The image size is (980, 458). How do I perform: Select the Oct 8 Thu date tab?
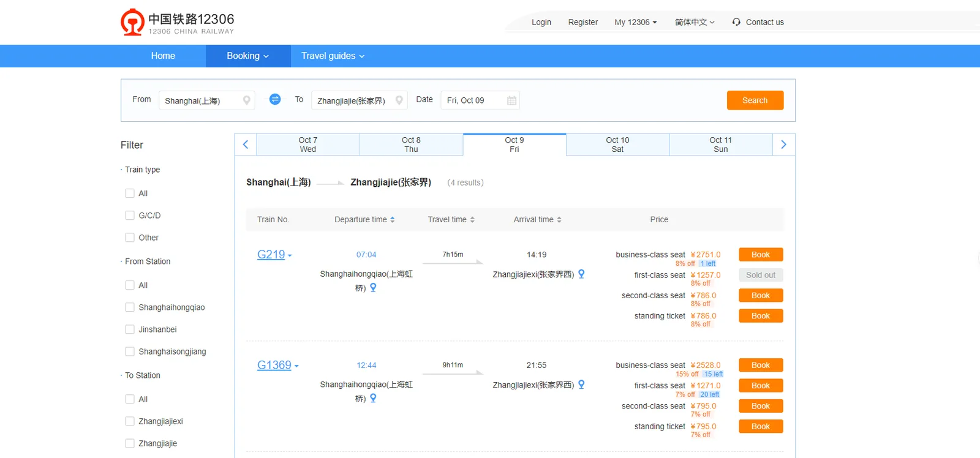[411, 145]
